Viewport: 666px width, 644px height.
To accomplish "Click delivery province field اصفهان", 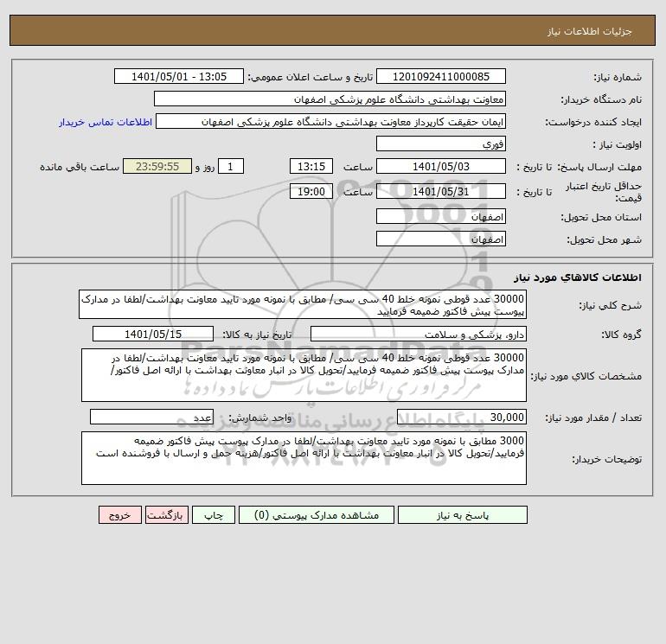I will pos(441,216).
